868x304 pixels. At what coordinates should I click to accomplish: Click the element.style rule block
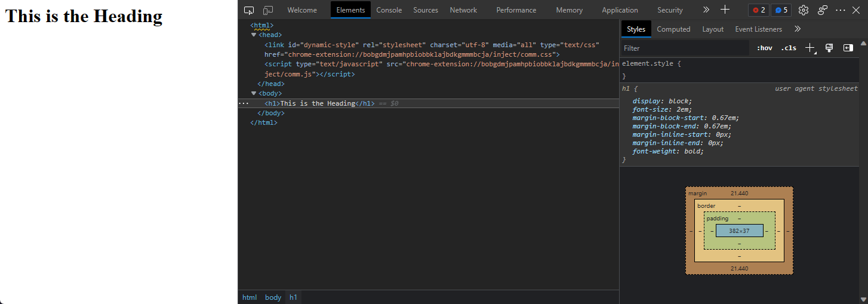pos(740,69)
